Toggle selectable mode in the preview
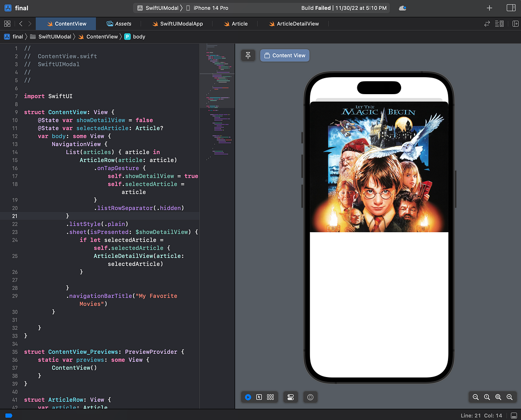Image resolution: width=521 pixels, height=420 pixels. pyautogui.click(x=259, y=397)
